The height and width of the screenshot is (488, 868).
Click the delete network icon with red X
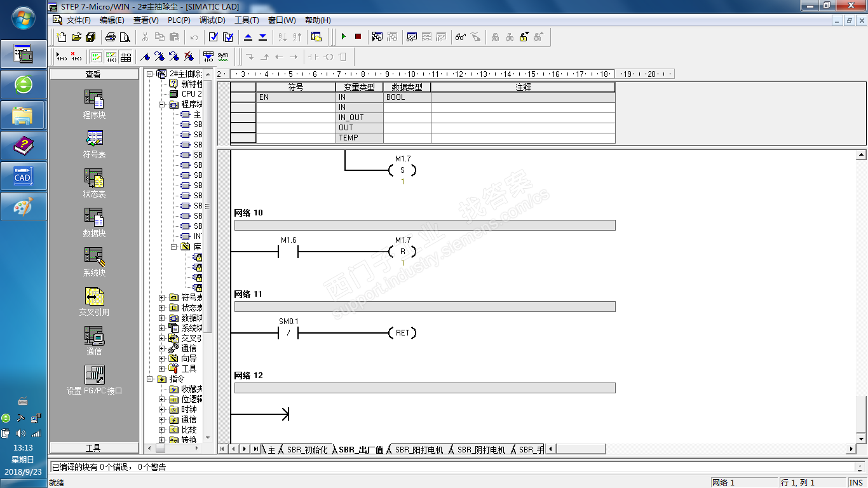tap(76, 57)
